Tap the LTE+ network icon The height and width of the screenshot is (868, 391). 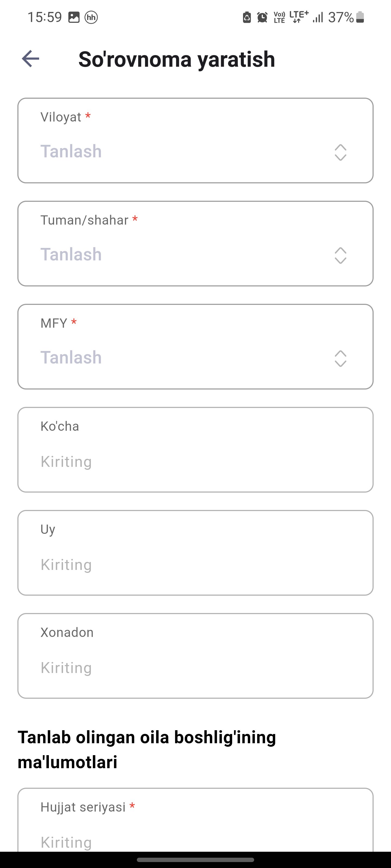tap(299, 17)
